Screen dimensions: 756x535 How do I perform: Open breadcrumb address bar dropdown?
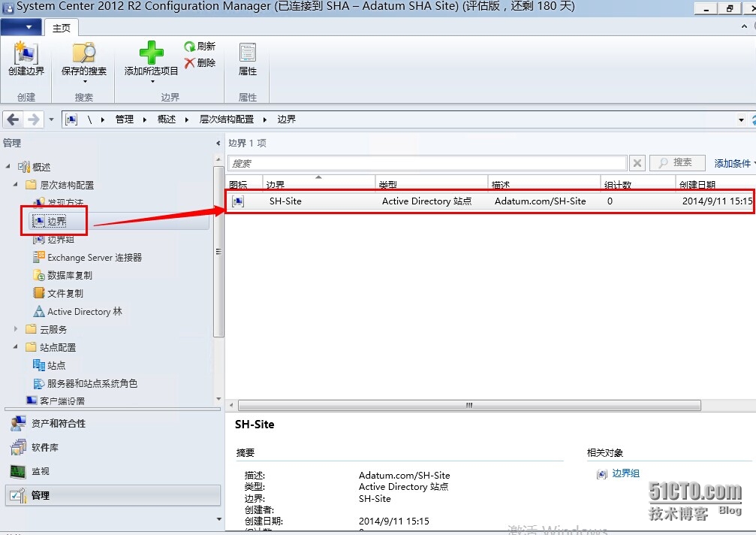[741, 119]
